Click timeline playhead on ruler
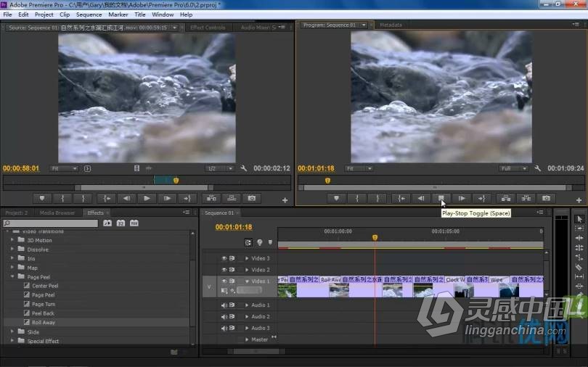 375,237
